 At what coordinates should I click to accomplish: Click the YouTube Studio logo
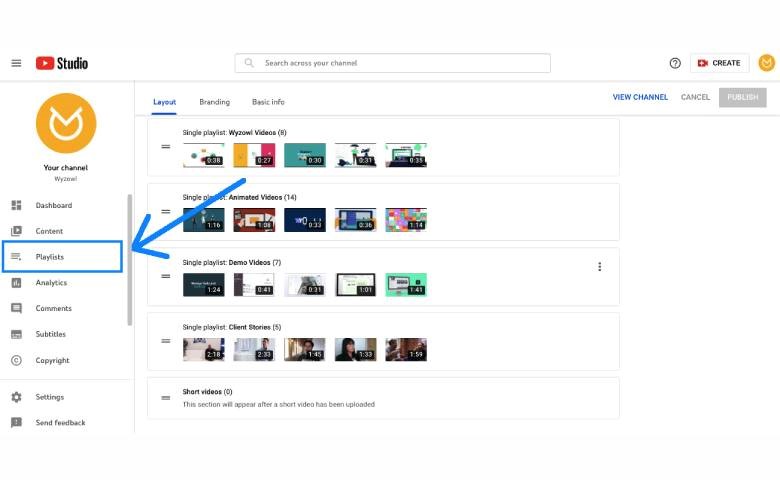pyautogui.click(x=62, y=63)
